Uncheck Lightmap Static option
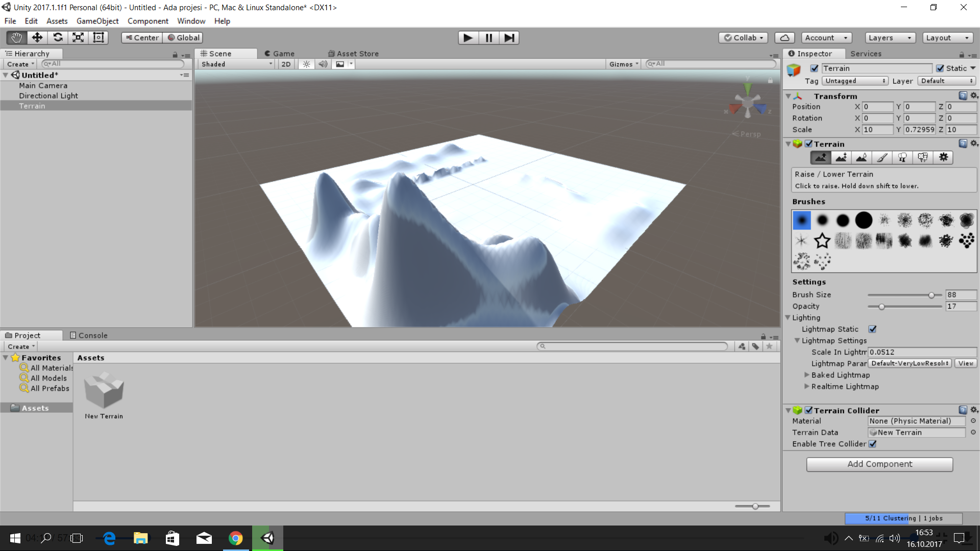Screen dimensions: 980x551 coord(872,329)
